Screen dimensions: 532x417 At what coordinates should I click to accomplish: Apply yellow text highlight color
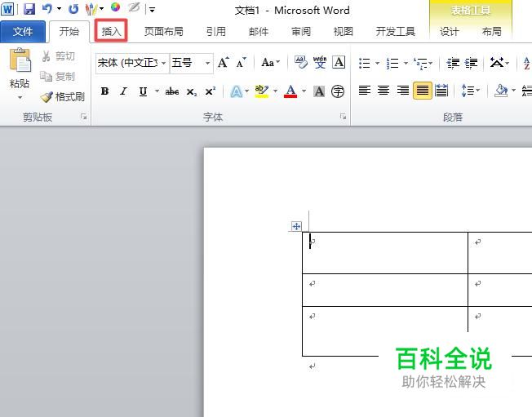point(262,91)
